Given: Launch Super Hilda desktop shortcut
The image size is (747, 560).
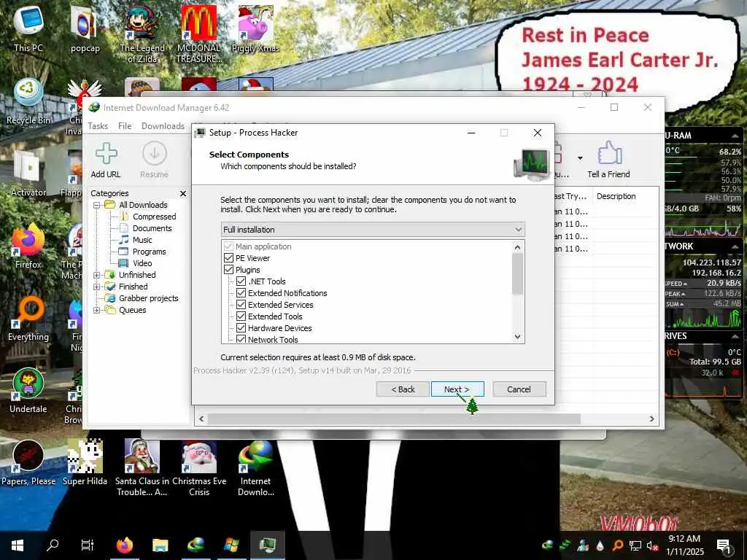Looking at the screenshot, I should click(85, 463).
